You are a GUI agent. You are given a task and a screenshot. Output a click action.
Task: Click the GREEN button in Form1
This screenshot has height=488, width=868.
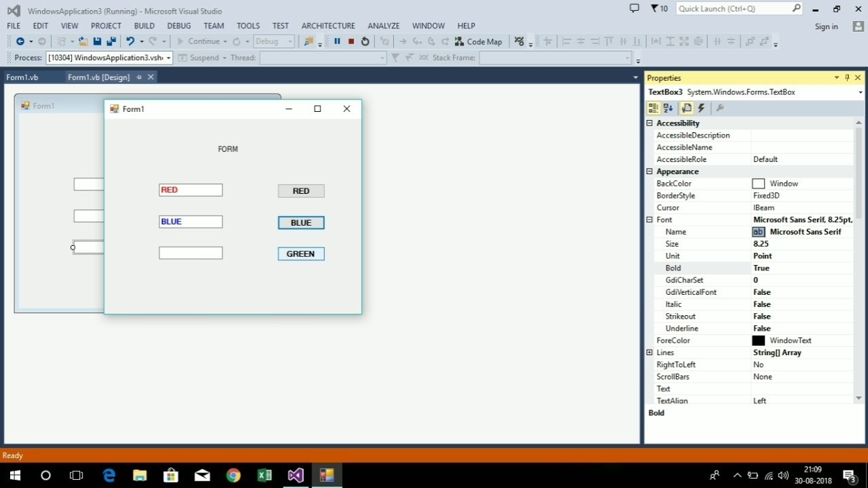[301, 254]
